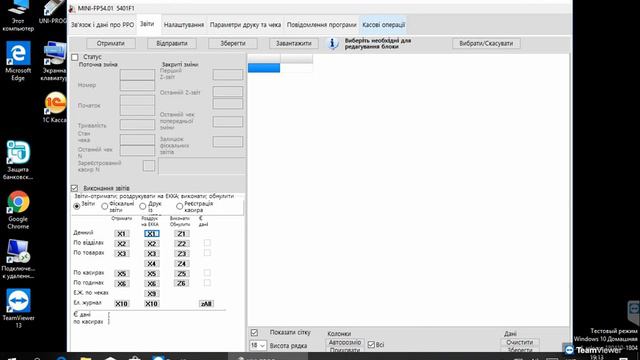Click the Z5 button for По касирах
Screen dimensions: 640x360
click(x=182, y=273)
